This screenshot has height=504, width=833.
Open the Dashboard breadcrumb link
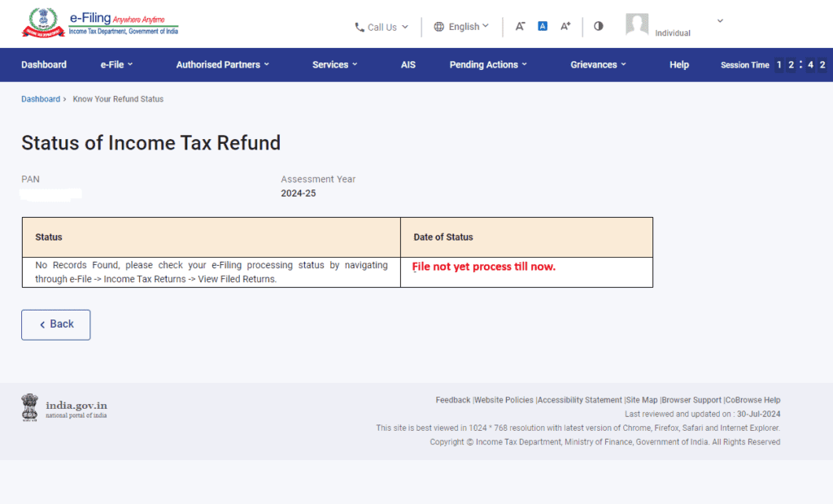(x=41, y=98)
